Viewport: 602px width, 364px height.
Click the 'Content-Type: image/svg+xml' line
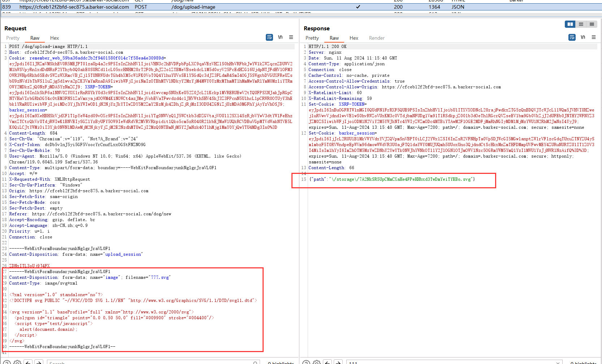coord(43,283)
